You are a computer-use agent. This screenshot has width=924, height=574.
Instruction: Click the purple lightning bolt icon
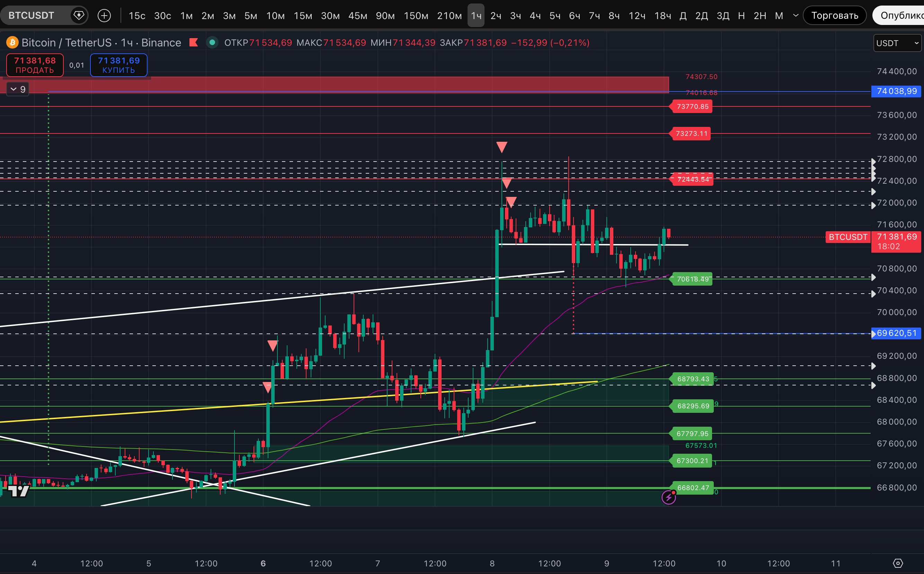(668, 497)
